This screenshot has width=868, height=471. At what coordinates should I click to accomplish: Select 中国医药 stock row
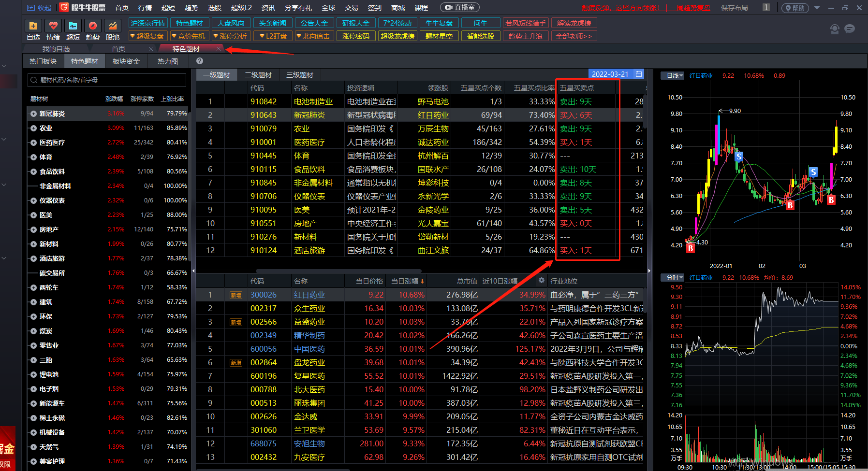tap(421, 349)
